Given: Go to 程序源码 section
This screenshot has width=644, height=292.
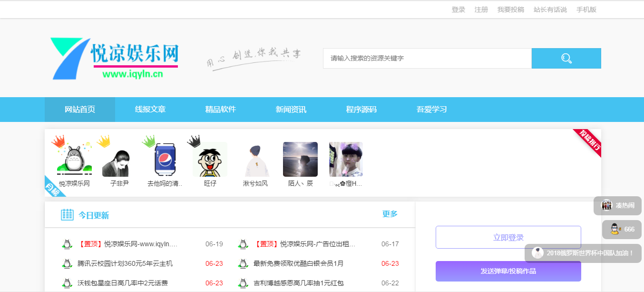Looking at the screenshot, I should pyautogui.click(x=361, y=110).
